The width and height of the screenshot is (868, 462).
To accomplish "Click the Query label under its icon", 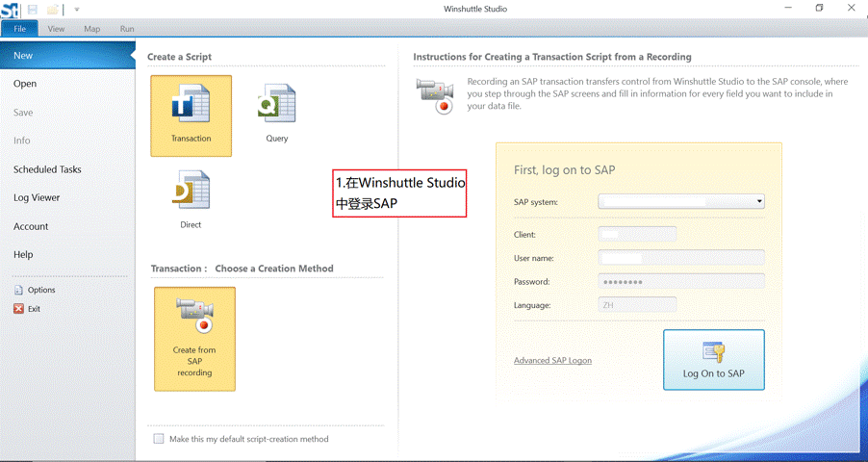I will (x=277, y=139).
